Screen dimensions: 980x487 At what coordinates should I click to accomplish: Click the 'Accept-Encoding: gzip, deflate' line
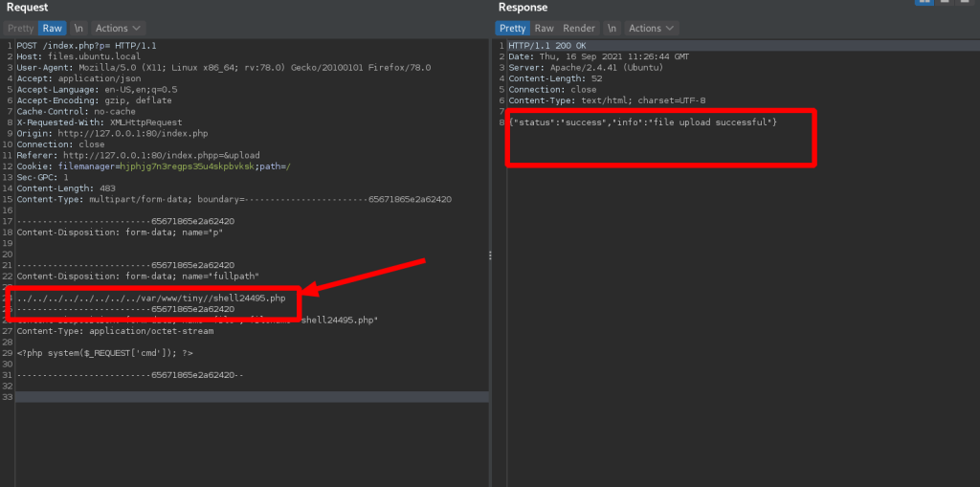tap(95, 100)
